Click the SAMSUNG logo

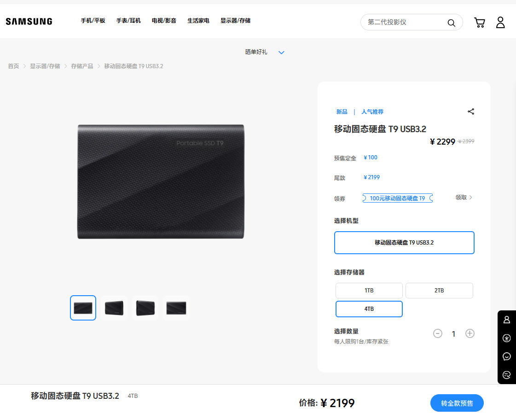tap(29, 21)
